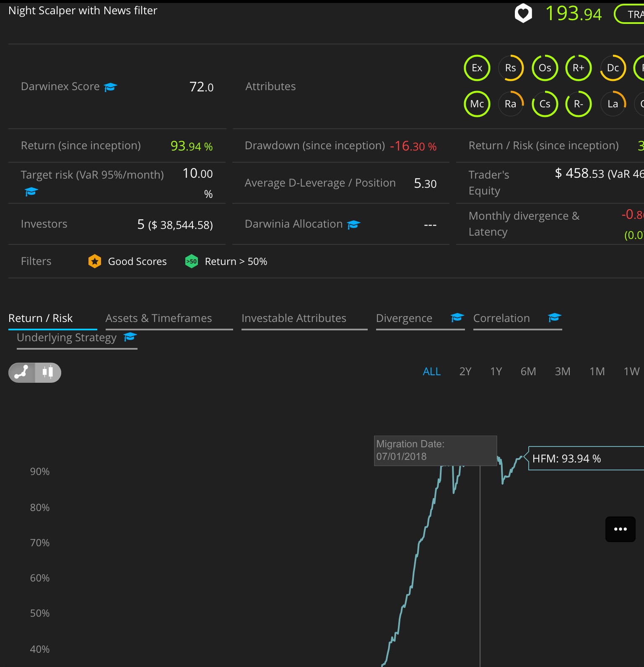Open Correlation tab help graduation cap
Viewport: 644px width, 667px height.
click(x=555, y=318)
